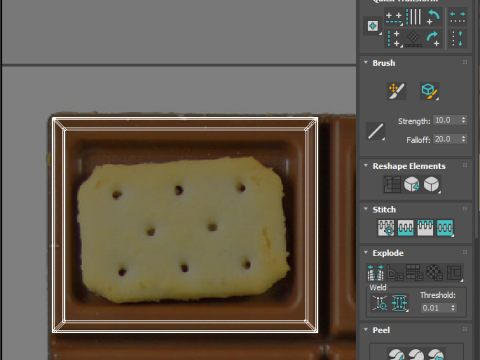This screenshot has width=480, height=360.
Task: Click the Threshold spinner arrows
Action: pos(453,308)
